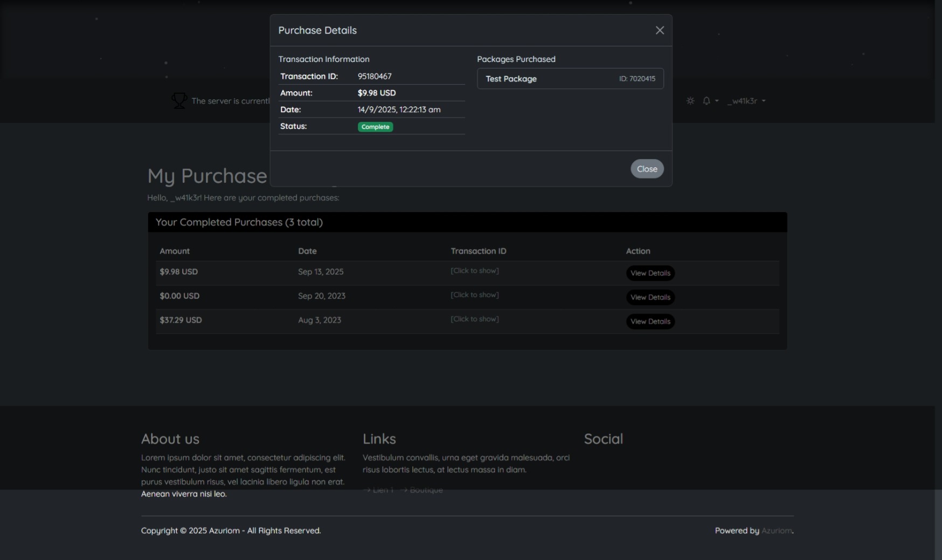This screenshot has height=560, width=942.
Task: Open the Boutique footer link
Action: click(426, 490)
